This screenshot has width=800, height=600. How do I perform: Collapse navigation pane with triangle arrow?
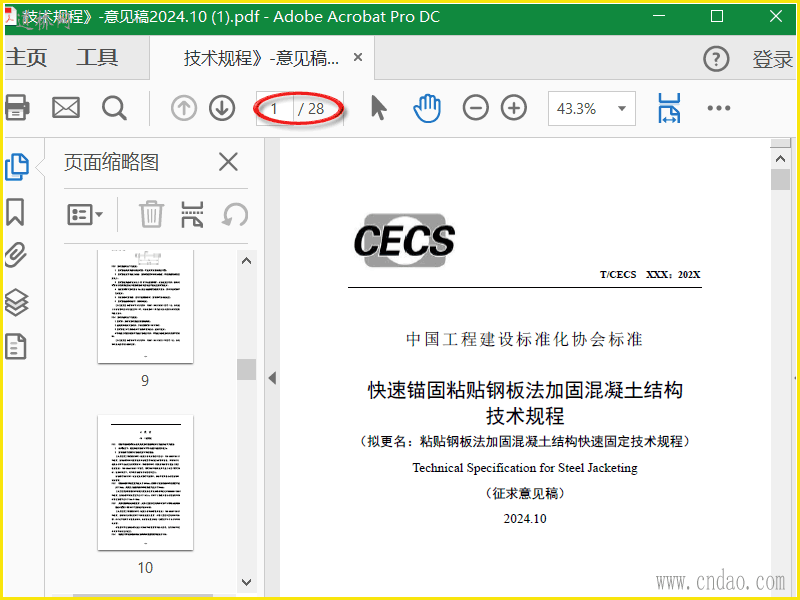pyautogui.click(x=272, y=378)
